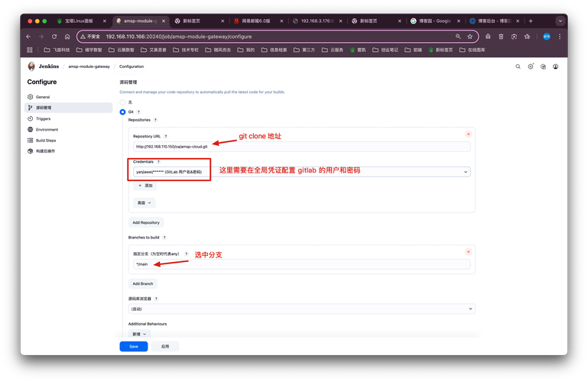Screen dimensions: 588x382
Task: Show help for 源码库浏览器
Action: [157, 299]
